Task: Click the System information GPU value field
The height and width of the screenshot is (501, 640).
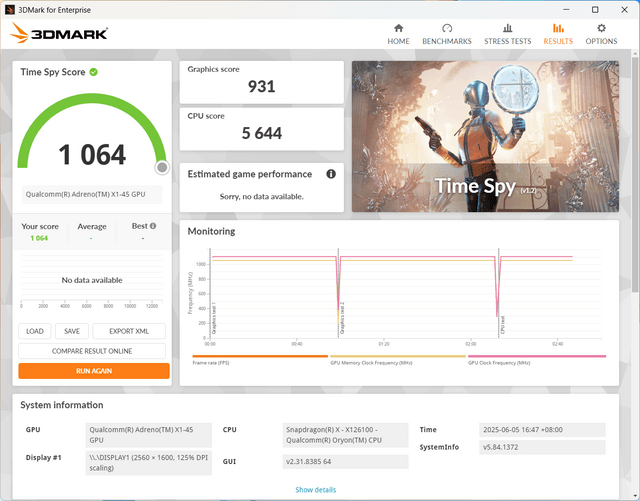Action: [x=149, y=435]
